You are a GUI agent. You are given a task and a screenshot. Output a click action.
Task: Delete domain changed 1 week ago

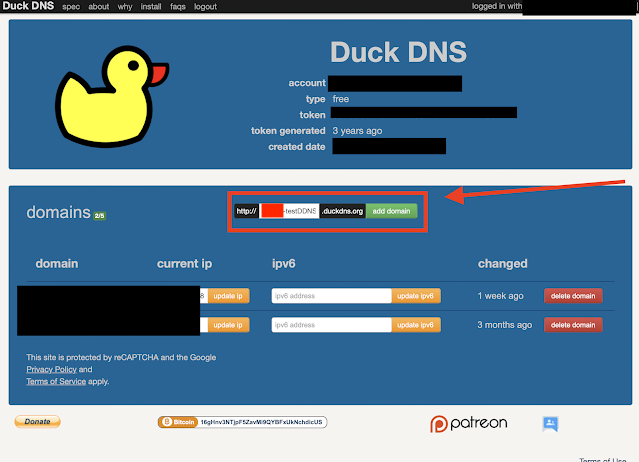573,296
